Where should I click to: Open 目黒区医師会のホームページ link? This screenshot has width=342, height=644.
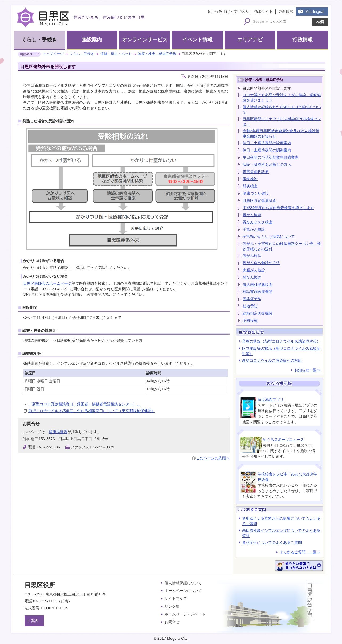(x=47, y=284)
